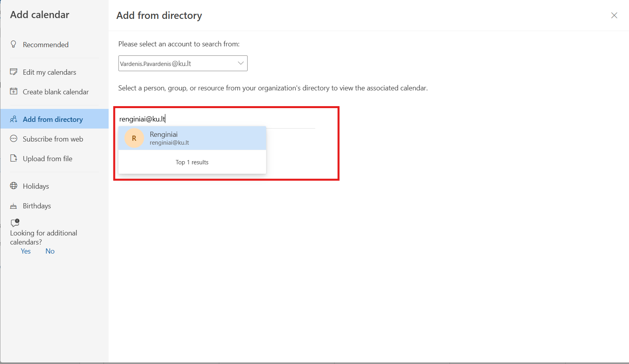The height and width of the screenshot is (364, 629).
Task: Go to Edit my calendars
Action: tap(54, 72)
